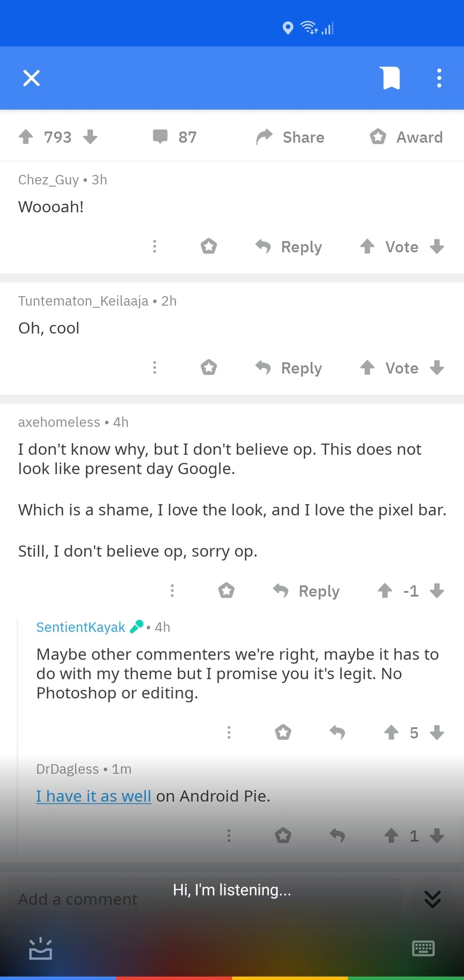The height and width of the screenshot is (980, 464).
Task: Reply to axehomeless's comment
Action: coord(306,591)
